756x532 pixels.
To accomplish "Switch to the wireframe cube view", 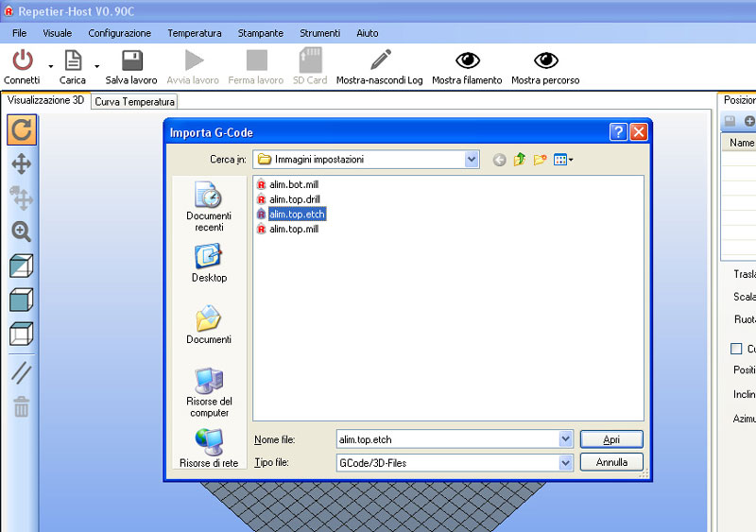I will point(22,334).
